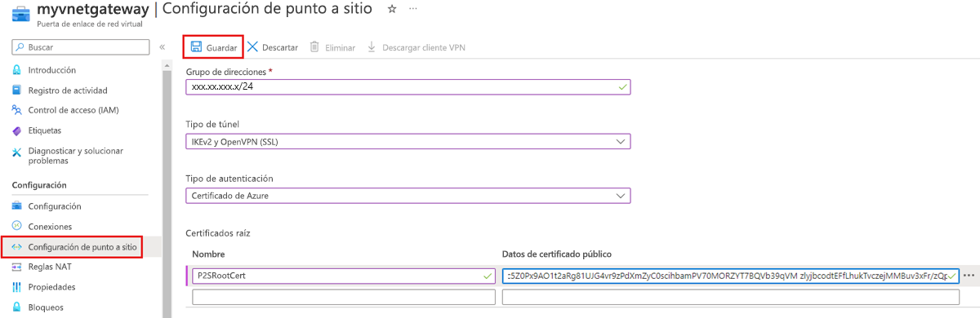Click the Nombre column header
Screen dimensions: 980x318
(207, 254)
